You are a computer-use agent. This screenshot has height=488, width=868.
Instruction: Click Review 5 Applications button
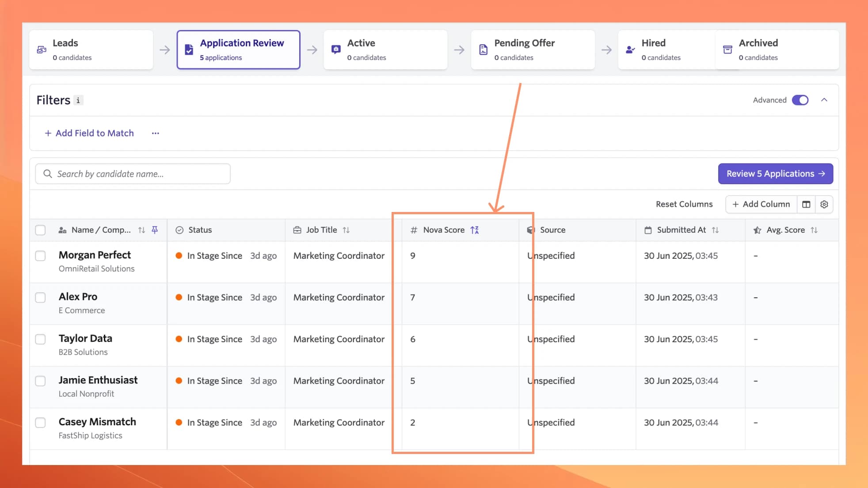coord(776,174)
